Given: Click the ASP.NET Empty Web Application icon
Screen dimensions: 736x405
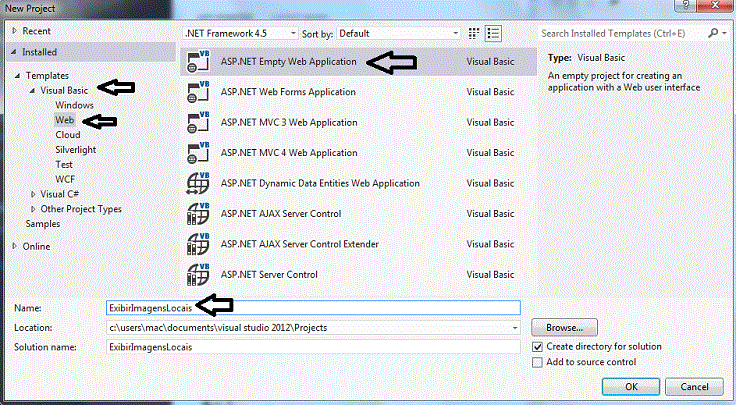Looking at the screenshot, I should (198, 62).
